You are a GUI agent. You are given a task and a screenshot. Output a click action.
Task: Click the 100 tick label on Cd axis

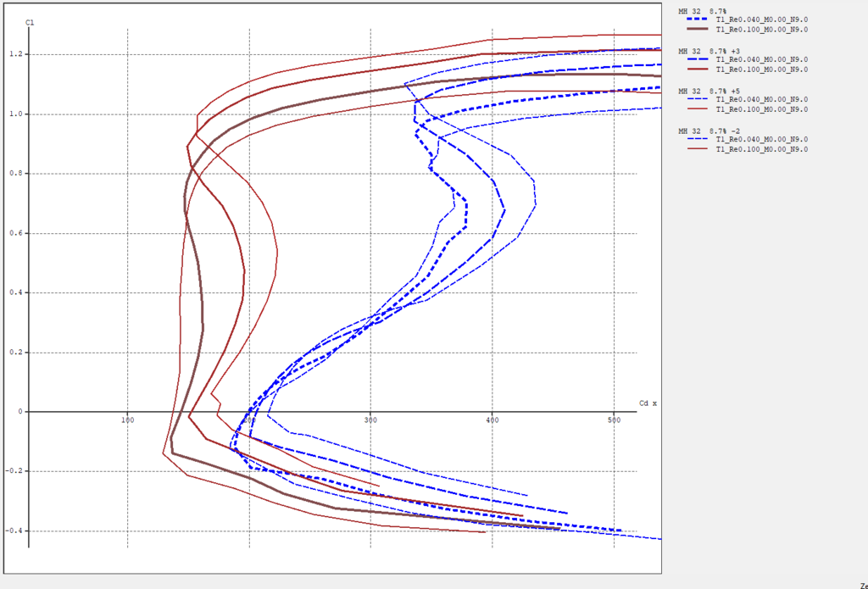pyautogui.click(x=127, y=420)
